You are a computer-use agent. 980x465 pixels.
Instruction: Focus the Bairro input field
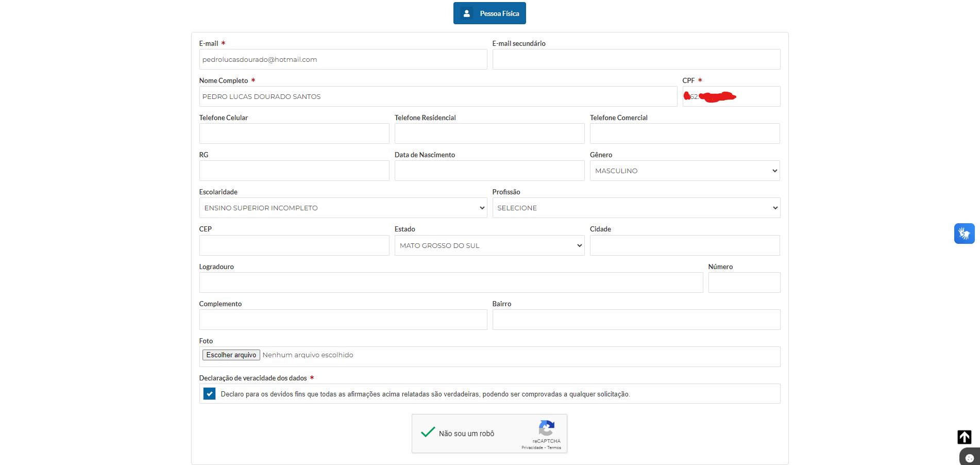636,320
